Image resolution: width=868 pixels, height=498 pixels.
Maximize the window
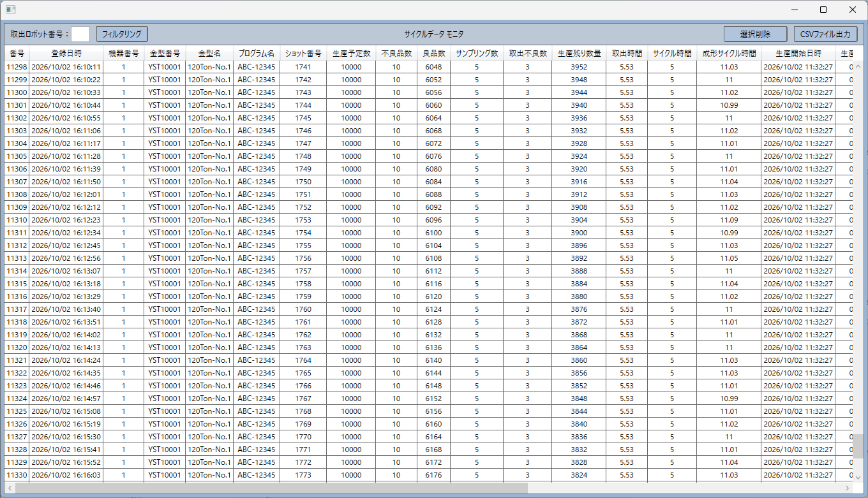click(823, 10)
